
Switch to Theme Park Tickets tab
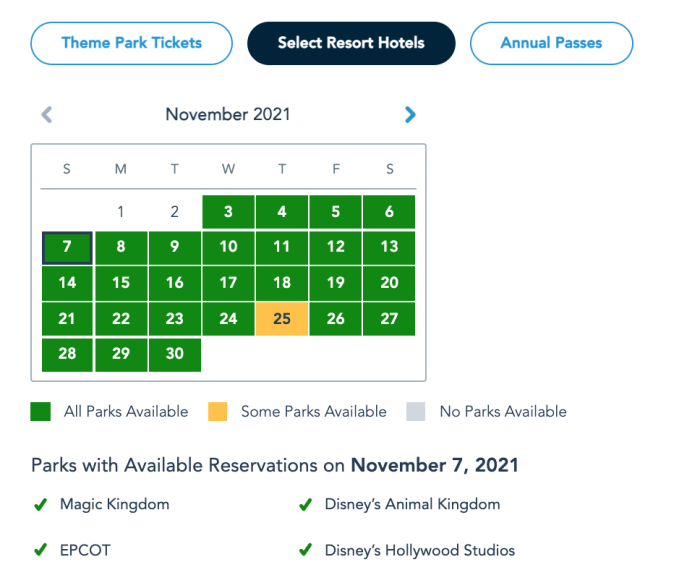pyautogui.click(x=131, y=43)
